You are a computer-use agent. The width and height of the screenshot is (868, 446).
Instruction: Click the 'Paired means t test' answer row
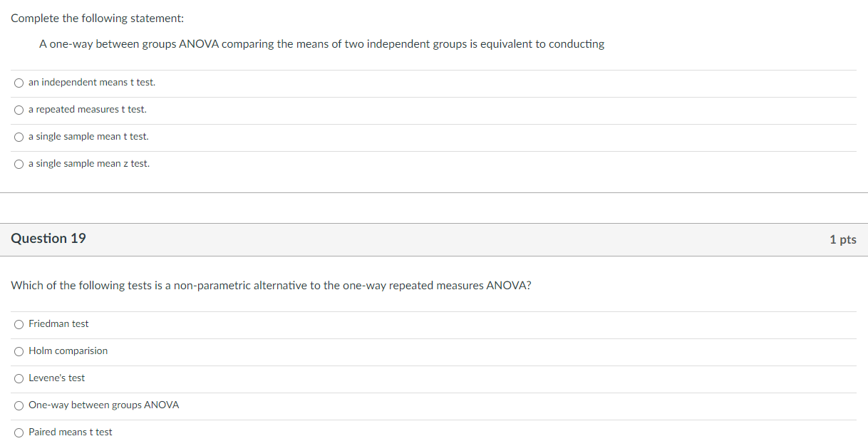point(70,432)
